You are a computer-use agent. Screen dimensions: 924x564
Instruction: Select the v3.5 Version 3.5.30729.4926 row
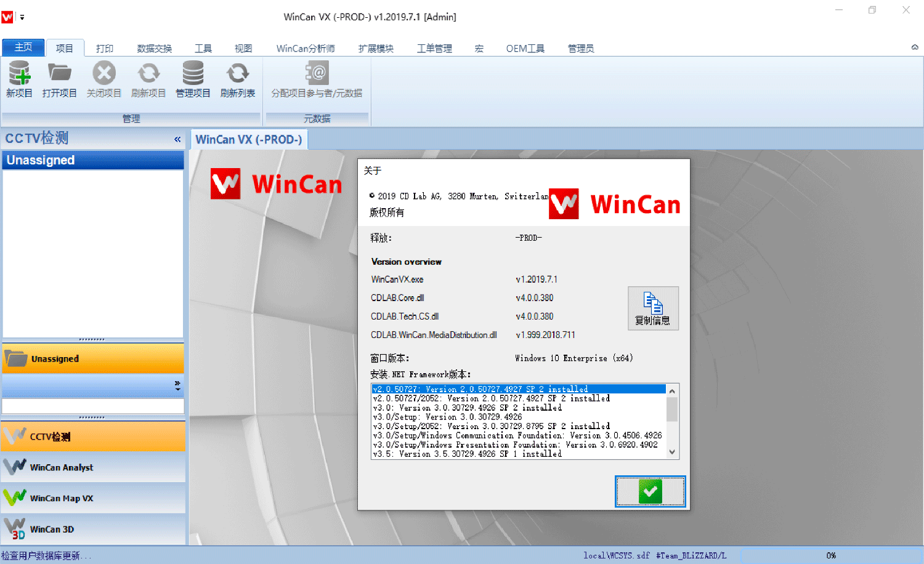pyautogui.click(x=519, y=454)
